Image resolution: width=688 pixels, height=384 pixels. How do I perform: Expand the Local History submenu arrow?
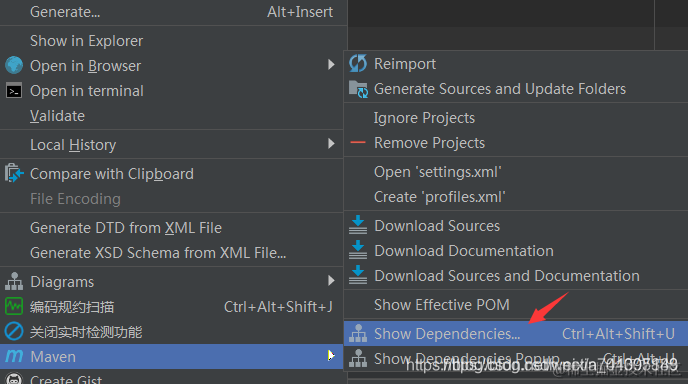click(x=331, y=144)
